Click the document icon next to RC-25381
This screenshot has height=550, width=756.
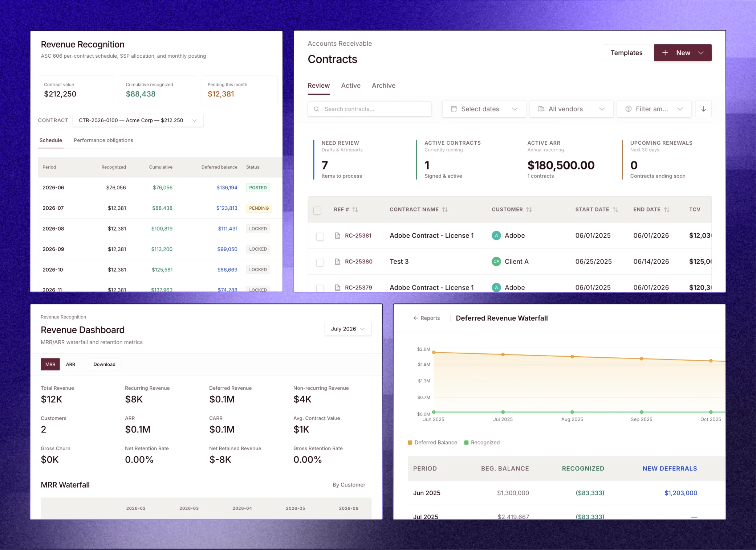(x=337, y=236)
